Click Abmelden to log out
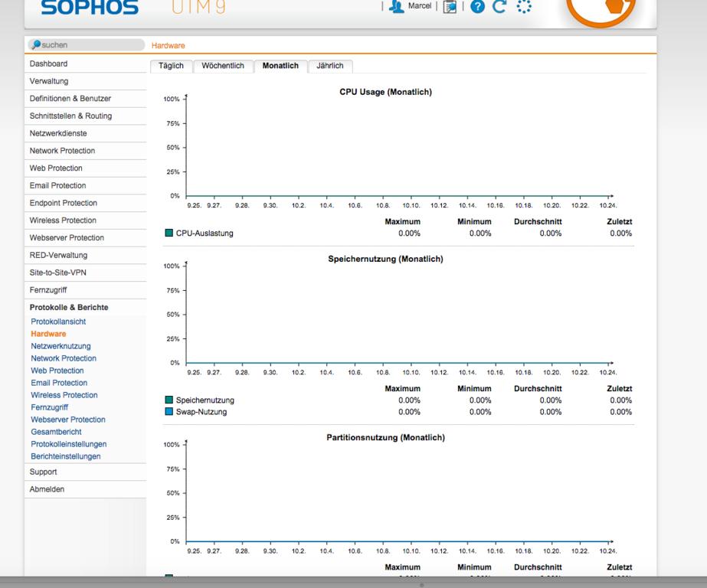707x588 pixels. point(86,489)
